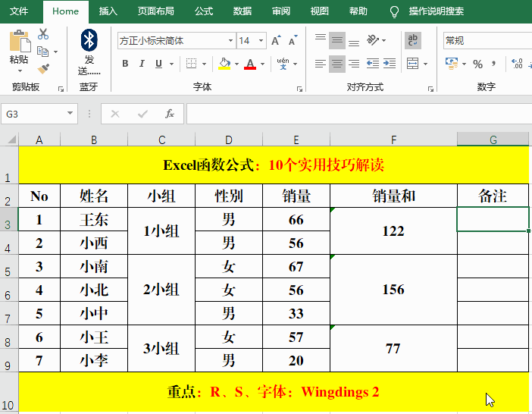This screenshot has height=414, width=532.
Task: Click the confirm checkmark in formula bar
Action: click(x=142, y=114)
